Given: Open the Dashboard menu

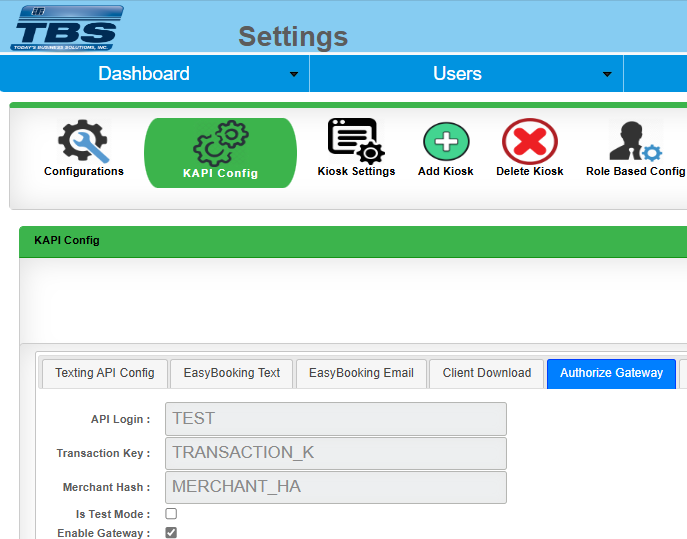Looking at the screenshot, I should pyautogui.click(x=143, y=74).
